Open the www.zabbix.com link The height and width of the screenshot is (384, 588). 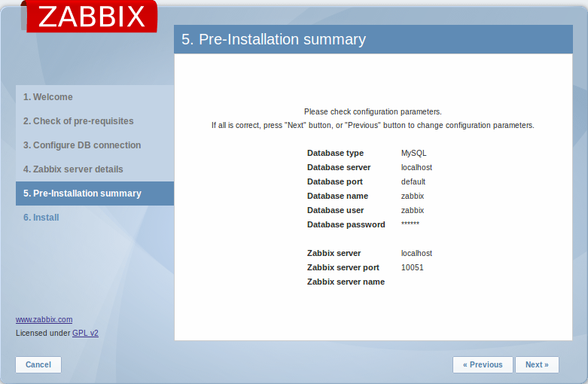pyautogui.click(x=44, y=319)
